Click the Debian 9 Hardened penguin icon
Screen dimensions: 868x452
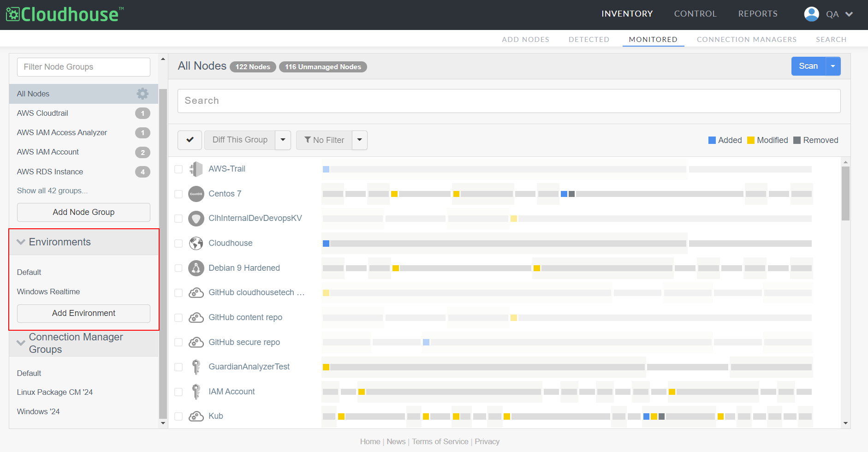pos(196,268)
